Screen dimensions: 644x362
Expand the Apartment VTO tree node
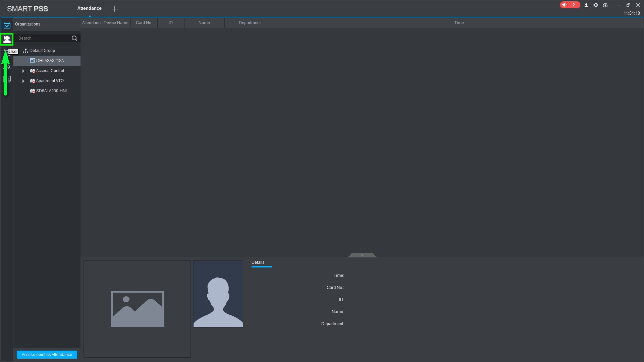pos(23,81)
